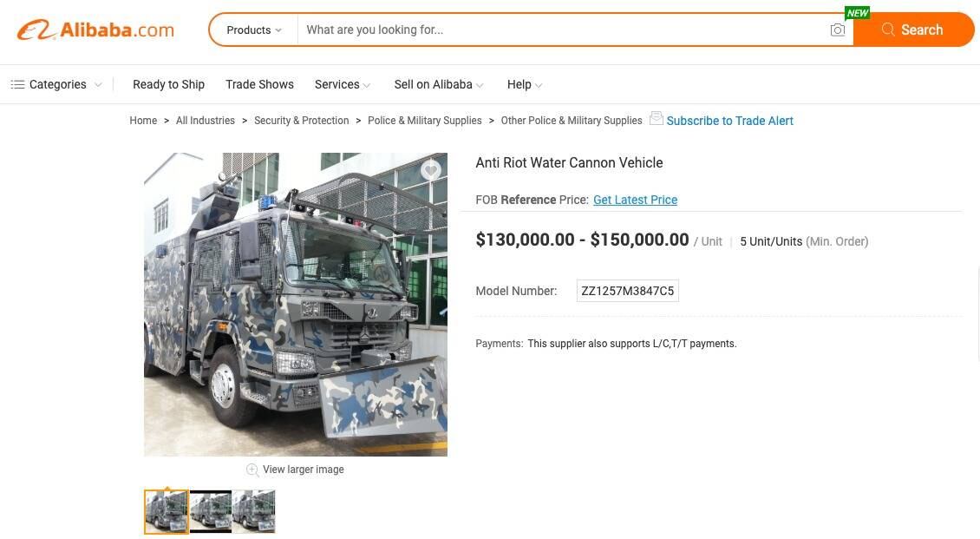
Task: Expand the Sell on Alibaba dropdown
Action: [439, 84]
